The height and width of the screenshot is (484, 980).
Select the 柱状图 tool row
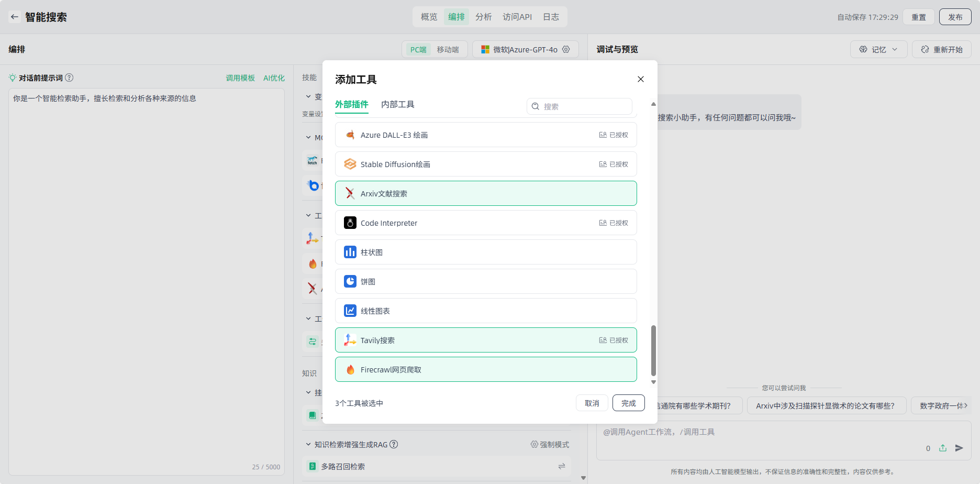tap(486, 252)
